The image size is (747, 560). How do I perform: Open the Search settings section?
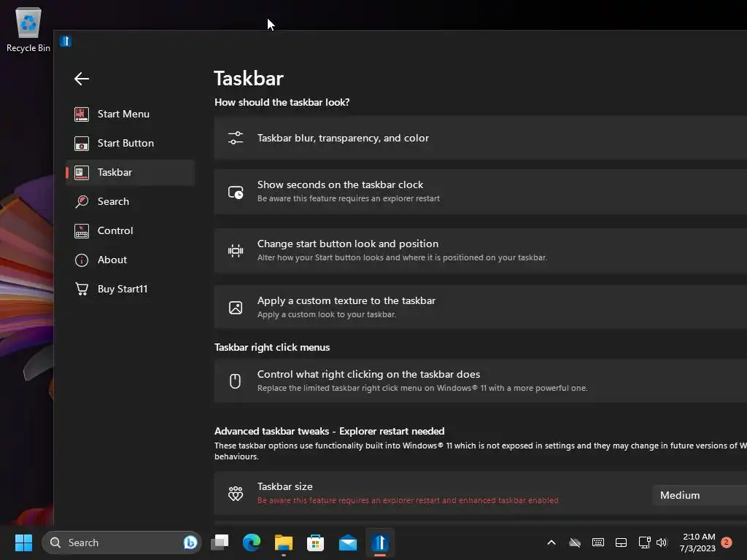[130, 201]
